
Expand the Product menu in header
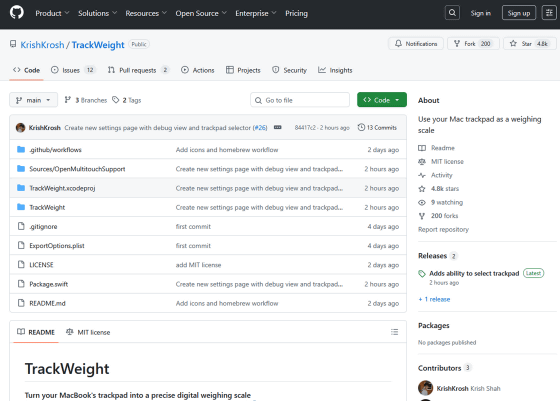click(x=52, y=13)
